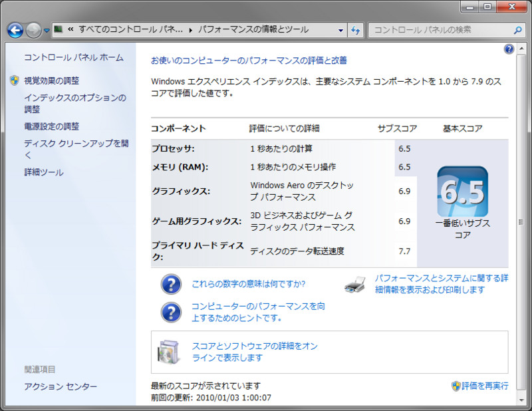Click the メモリ (RAM): row label
The height and width of the screenshot is (411, 532).
click(x=180, y=167)
